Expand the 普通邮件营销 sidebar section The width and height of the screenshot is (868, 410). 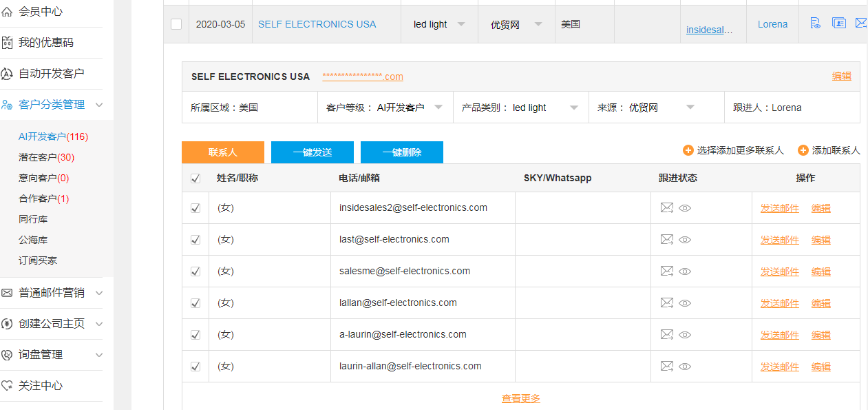(99, 293)
